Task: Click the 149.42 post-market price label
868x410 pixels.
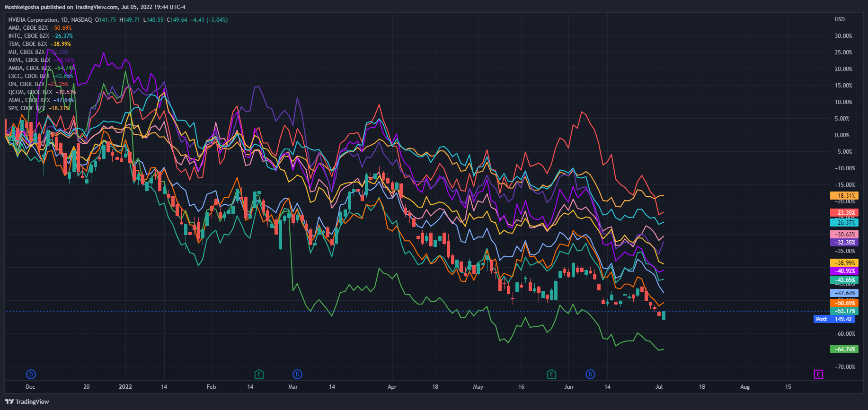Action: (x=843, y=319)
